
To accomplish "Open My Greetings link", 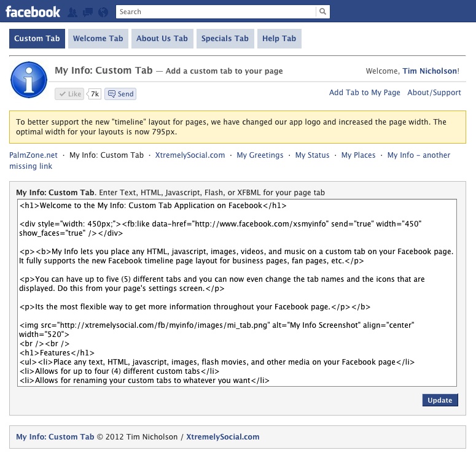I will pyautogui.click(x=260, y=155).
